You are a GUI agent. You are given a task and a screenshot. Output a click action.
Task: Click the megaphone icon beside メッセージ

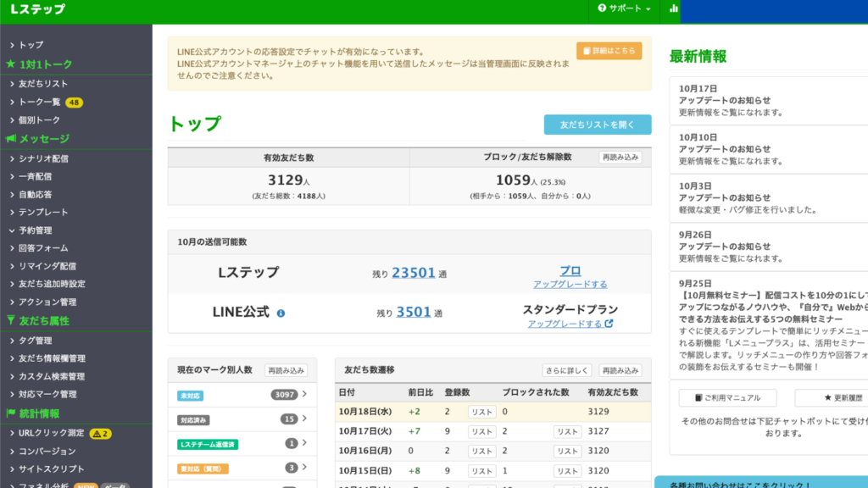(x=10, y=138)
